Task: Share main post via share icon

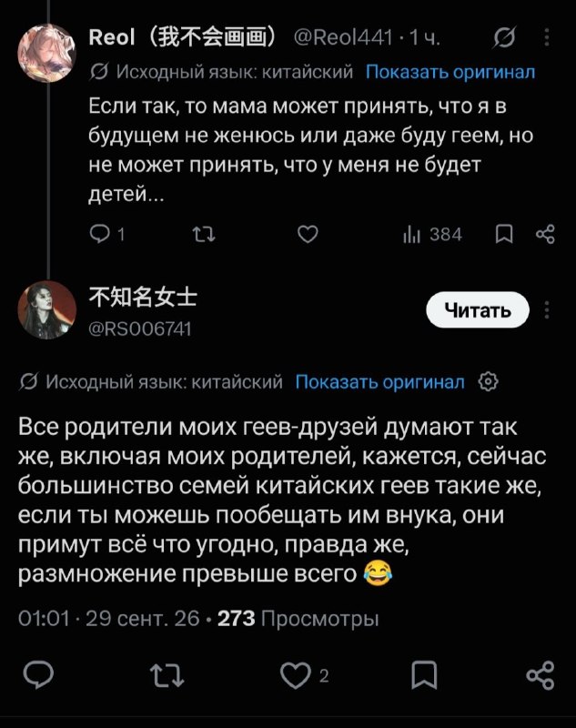Action: click(x=541, y=674)
